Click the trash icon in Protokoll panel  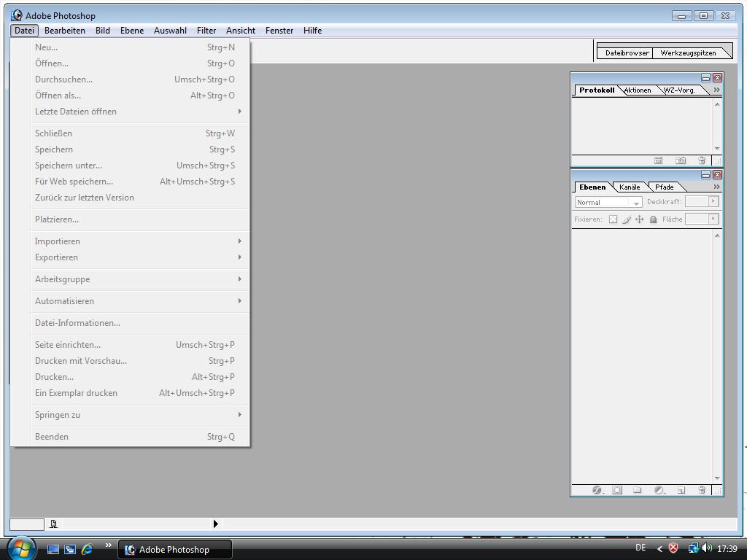click(x=702, y=160)
